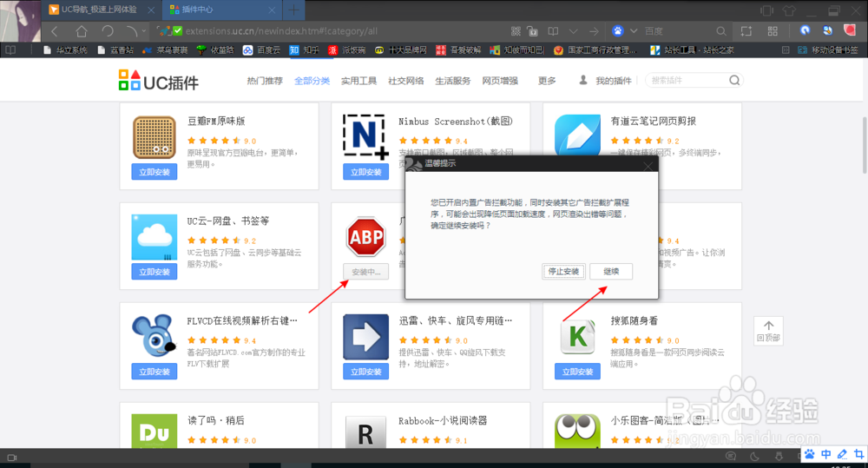Click the 停止安装 button in the dialog

point(563,272)
